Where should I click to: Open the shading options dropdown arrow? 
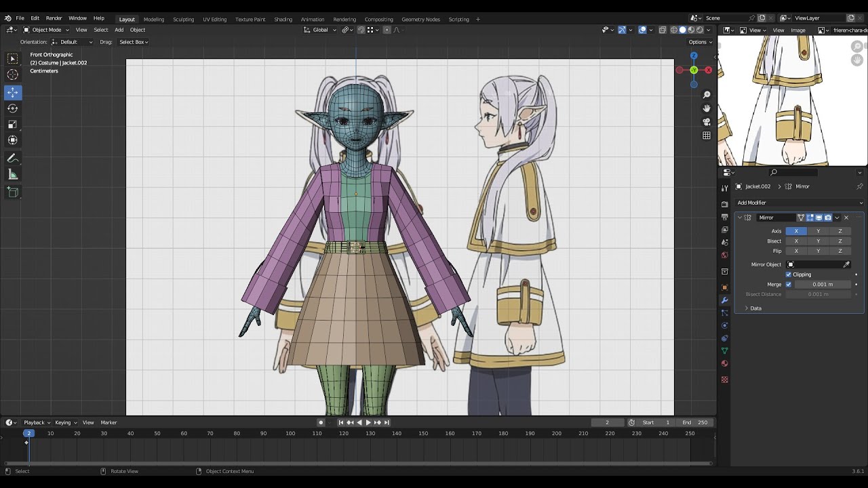(709, 30)
